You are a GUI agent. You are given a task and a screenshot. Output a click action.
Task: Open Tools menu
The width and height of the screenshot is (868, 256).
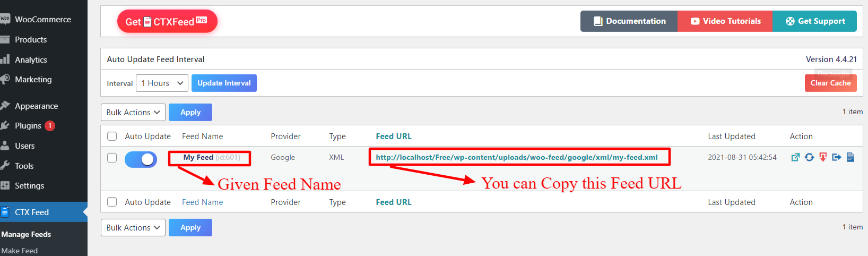[x=24, y=166]
